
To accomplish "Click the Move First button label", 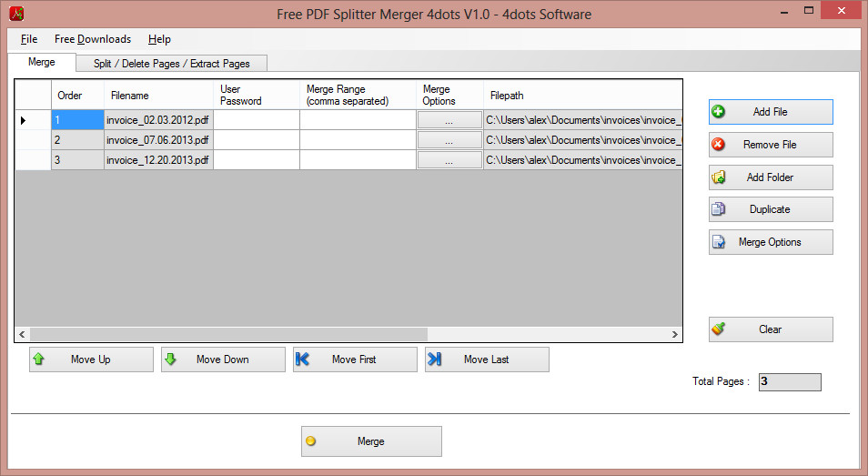I will tap(354, 360).
